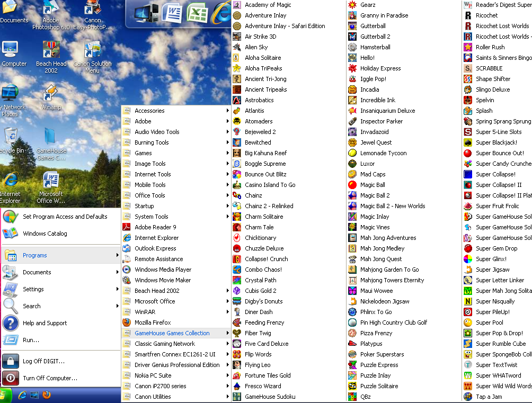
Task: Launch Insaniquarium Deluxe game icon
Action: tap(352, 111)
